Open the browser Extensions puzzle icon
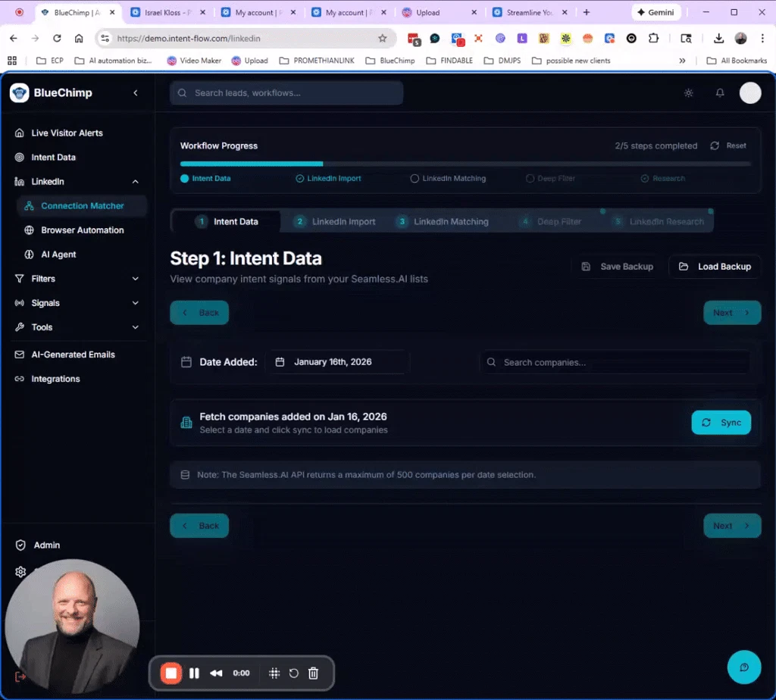 coord(654,38)
